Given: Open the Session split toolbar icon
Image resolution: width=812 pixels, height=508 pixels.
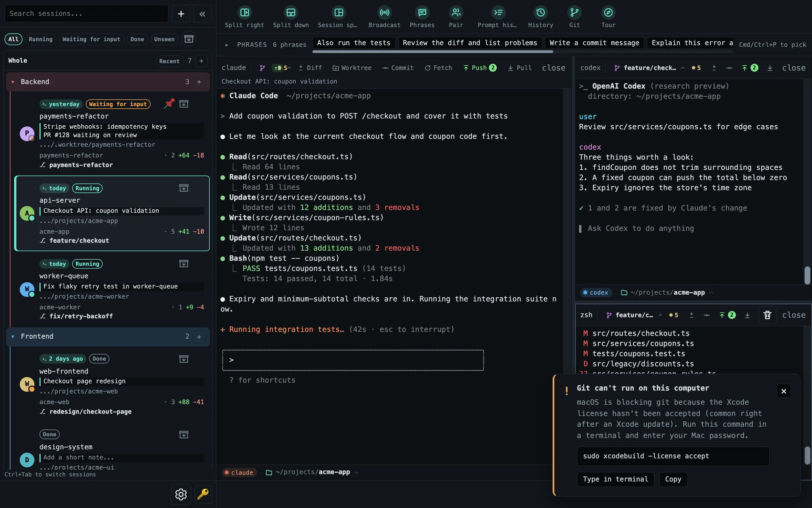Looking at the screenshot, I should point(338,16).
